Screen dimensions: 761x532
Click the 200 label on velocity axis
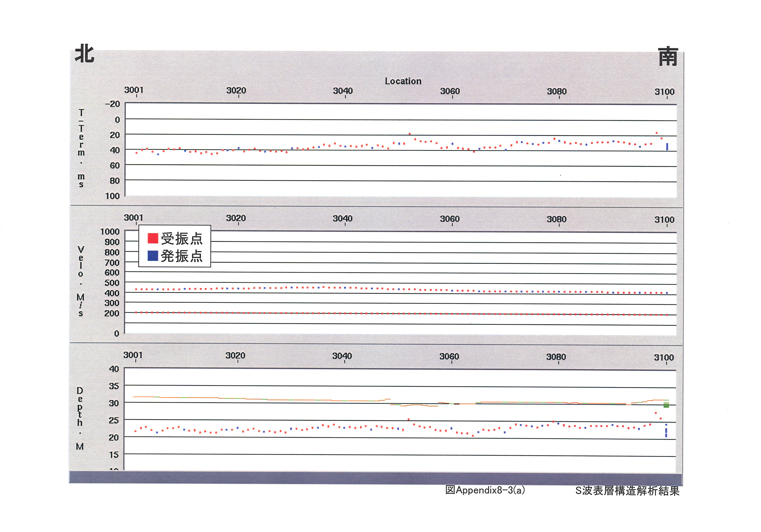pos(112,313)
